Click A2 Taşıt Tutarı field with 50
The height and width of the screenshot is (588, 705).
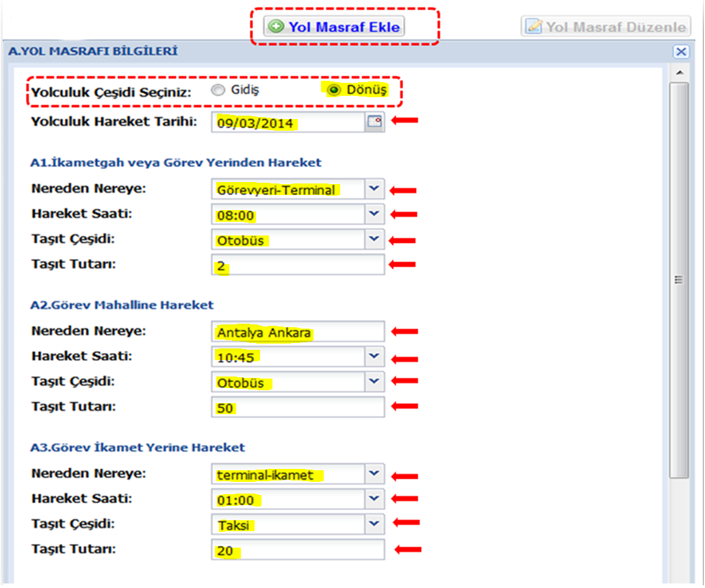tap(298, 407)
